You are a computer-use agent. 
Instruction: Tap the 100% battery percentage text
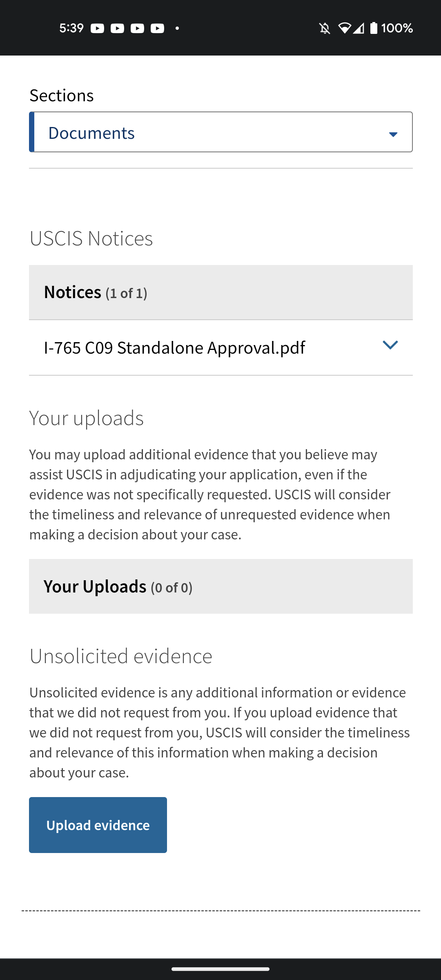397,28
